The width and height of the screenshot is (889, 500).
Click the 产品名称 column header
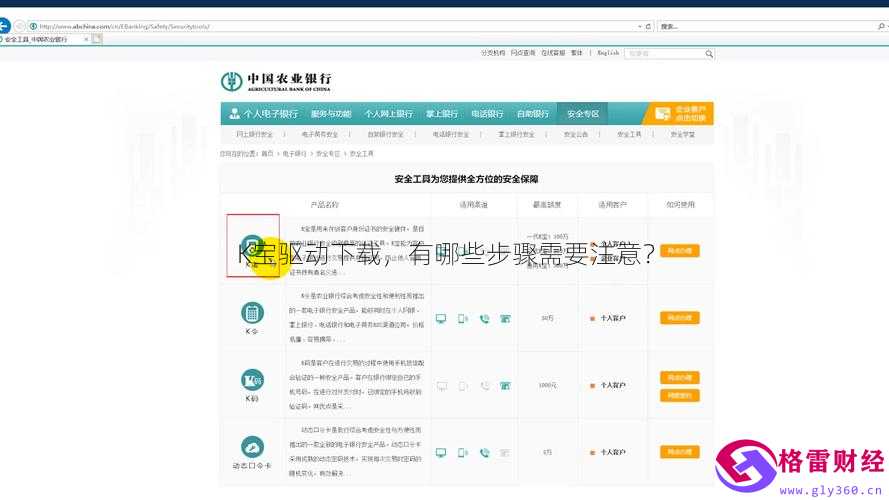325,205
